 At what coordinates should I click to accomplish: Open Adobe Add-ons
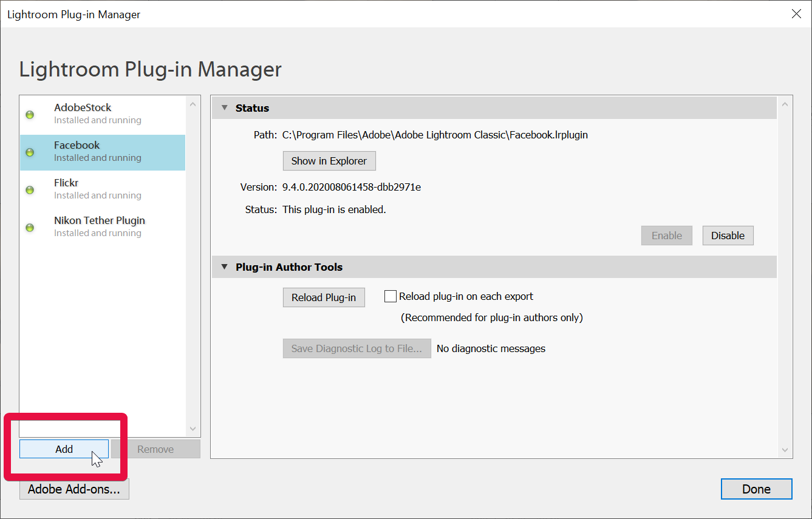[74, 489]
